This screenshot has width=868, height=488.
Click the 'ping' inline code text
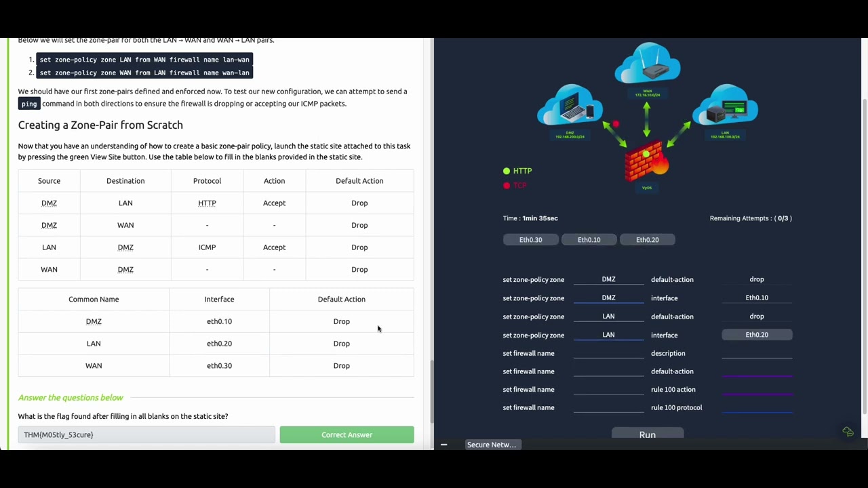point(29,104)
